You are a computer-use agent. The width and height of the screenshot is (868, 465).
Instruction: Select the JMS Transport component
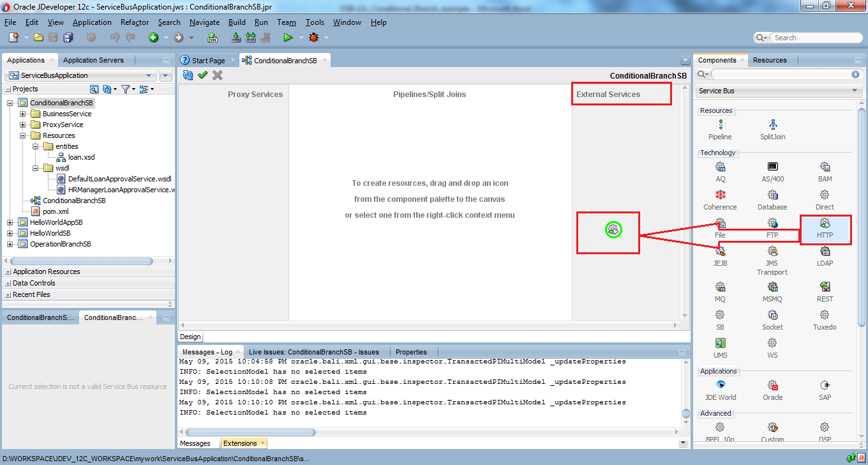click(x=772, y=254)
